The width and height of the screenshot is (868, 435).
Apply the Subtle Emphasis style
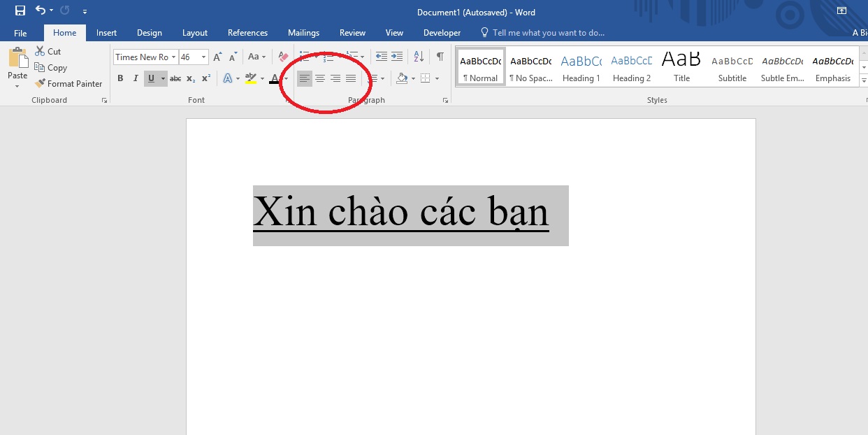pyautogui.click(x=782, y=66)
